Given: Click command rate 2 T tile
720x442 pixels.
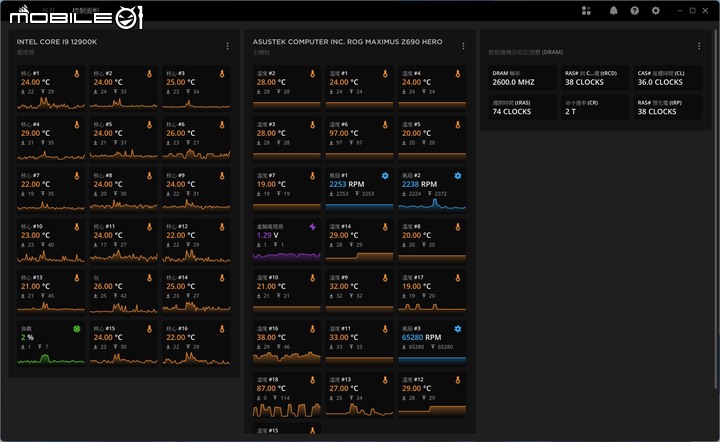Looking at the screenshot, I should click(x=595, y=107).
